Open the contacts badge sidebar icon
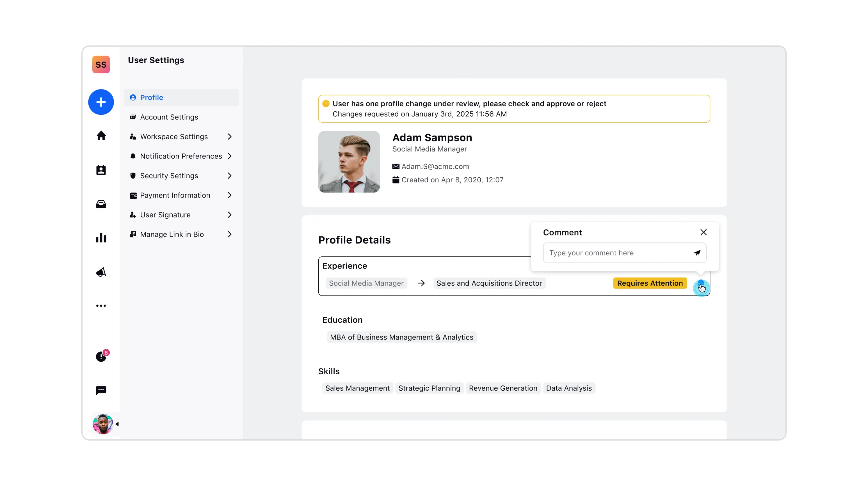 101,170
